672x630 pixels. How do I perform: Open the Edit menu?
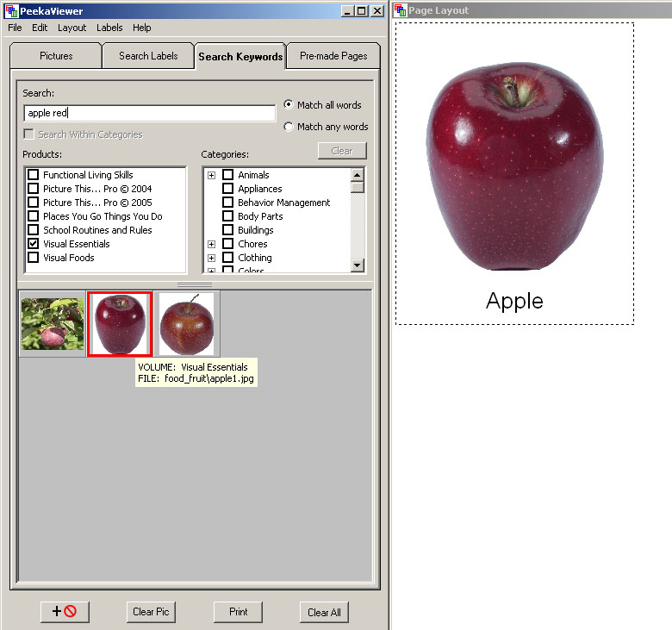coord(40,28)
